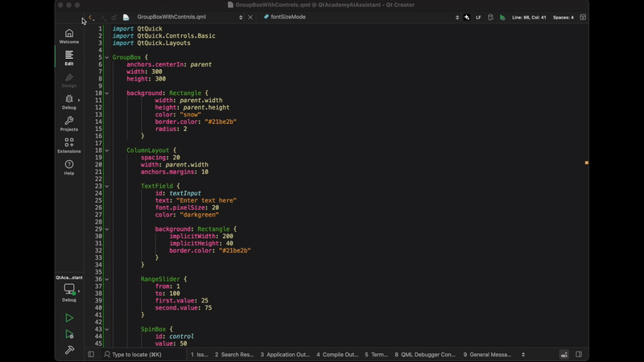This screenshot has width=644, height=362.
Task: Click the Line and Col indicator
Action: click(x=529, y=17)
